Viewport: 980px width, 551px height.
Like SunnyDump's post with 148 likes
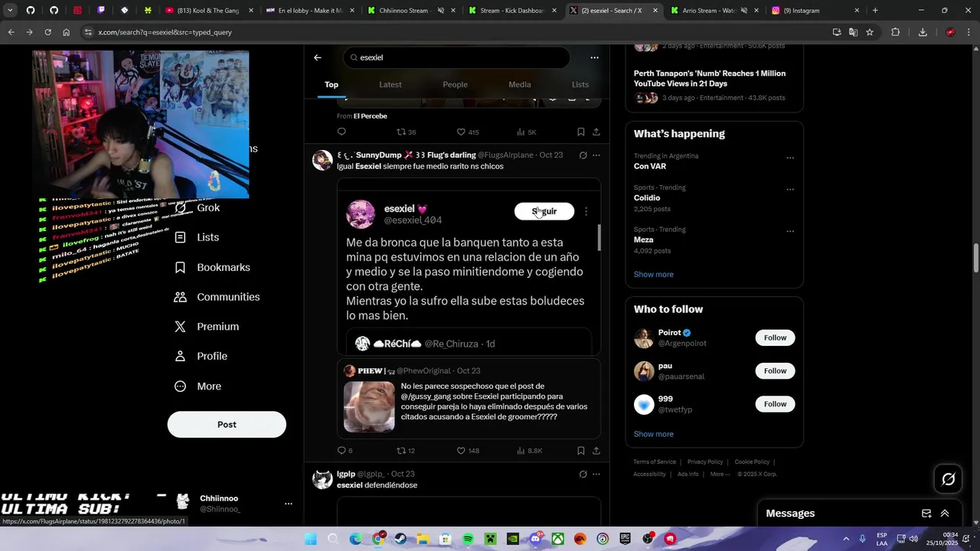click(x=468, y=451)
